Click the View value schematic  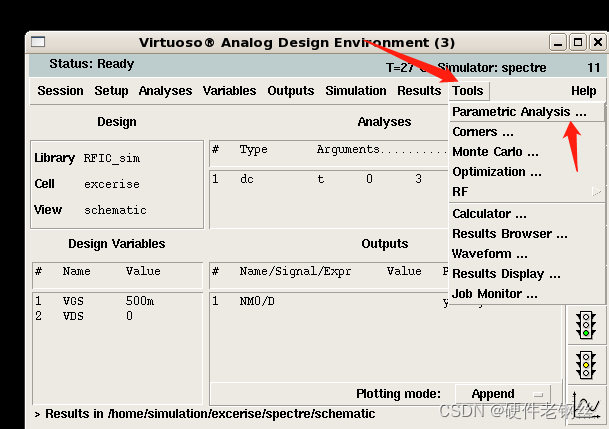tap(115, 210)
